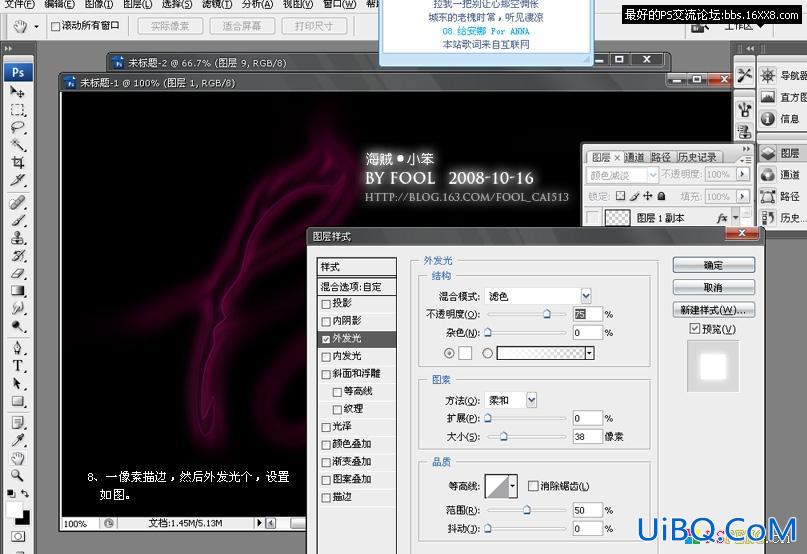Image resolution: width=807 pixels, height=554 pixels.
Task: Open the 文件 File menu
Action: [20, 4]
